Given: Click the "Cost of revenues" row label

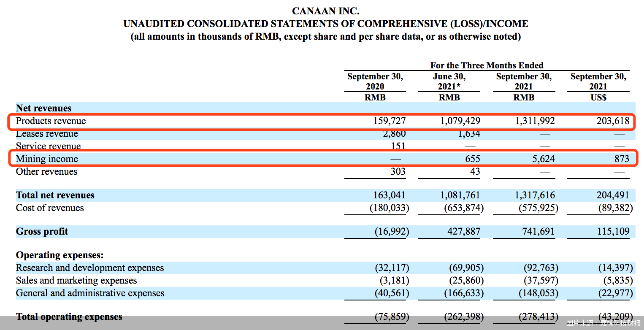Looking at the screenshot, I should pos(50,208).
